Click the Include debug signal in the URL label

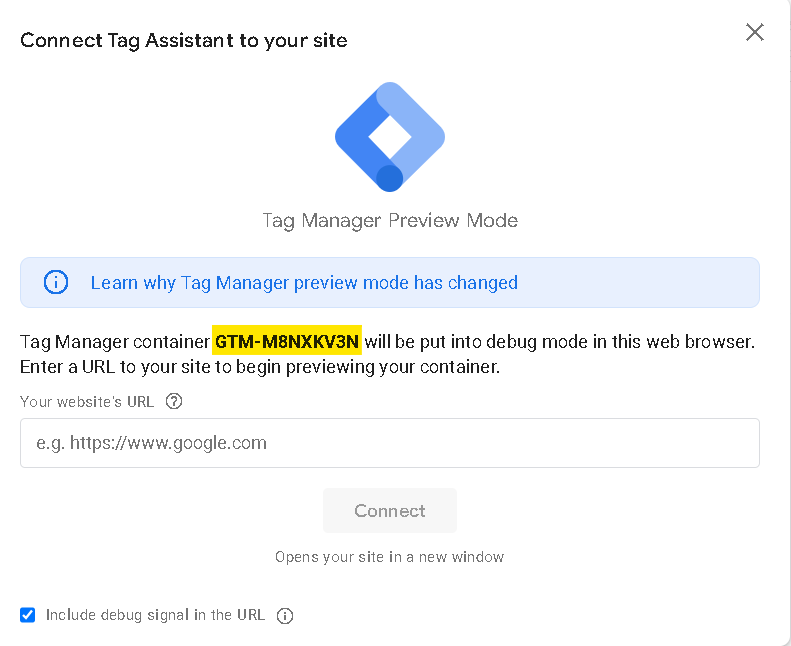coord(155,615)
